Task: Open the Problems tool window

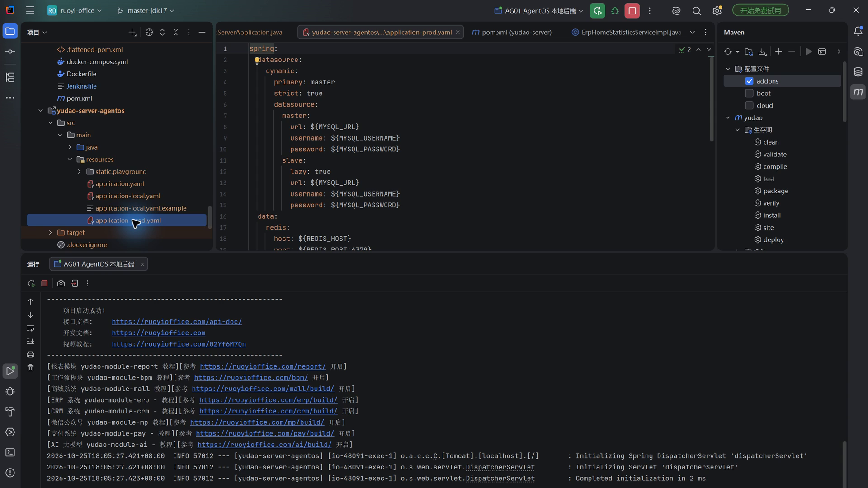Action: tap(10, 473)
